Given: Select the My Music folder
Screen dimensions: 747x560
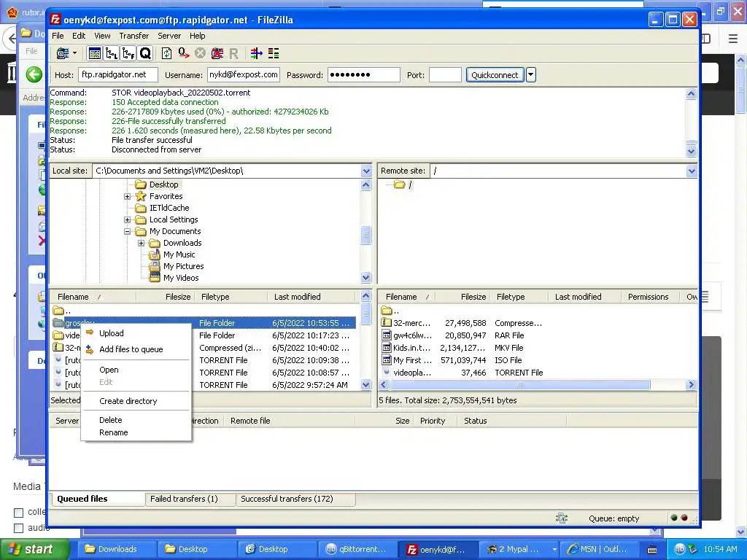Looking at the screenshot, I should (x=179, y=254).
